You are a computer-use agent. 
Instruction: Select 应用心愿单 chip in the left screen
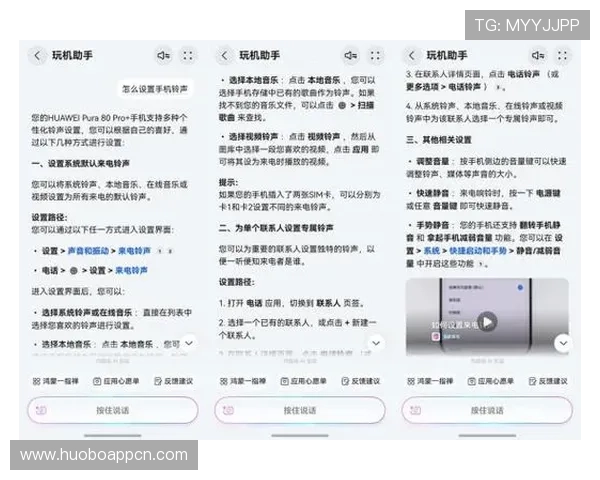(x=116, y=381)
